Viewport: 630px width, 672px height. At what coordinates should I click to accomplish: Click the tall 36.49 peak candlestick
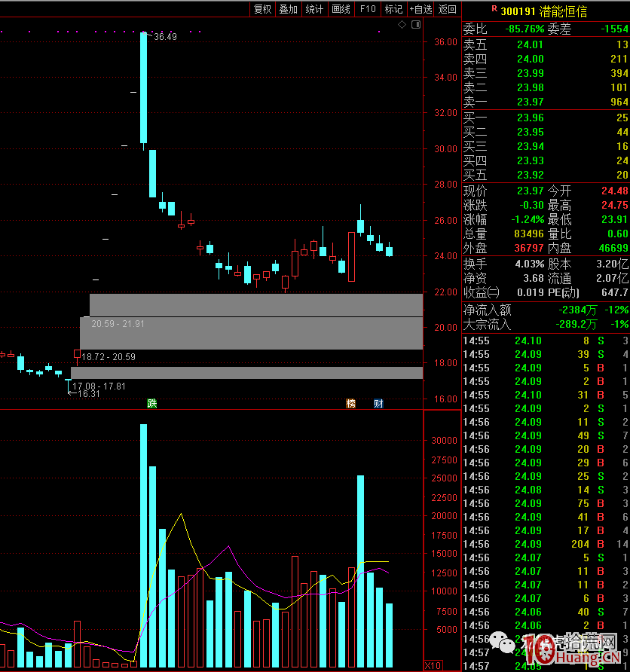tap(144, 87)
